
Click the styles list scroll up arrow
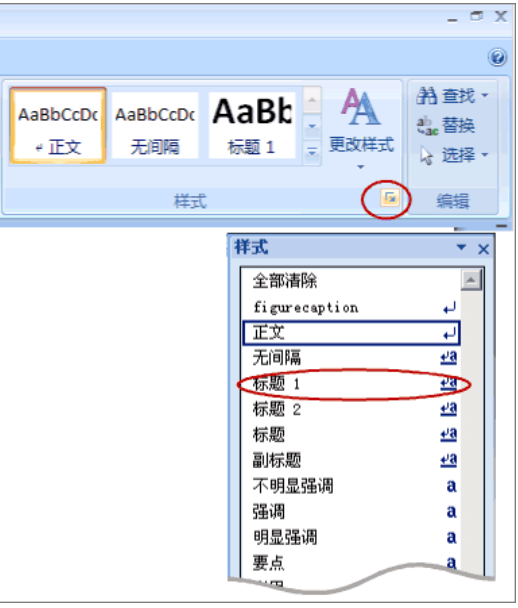(x=471, y=280)
